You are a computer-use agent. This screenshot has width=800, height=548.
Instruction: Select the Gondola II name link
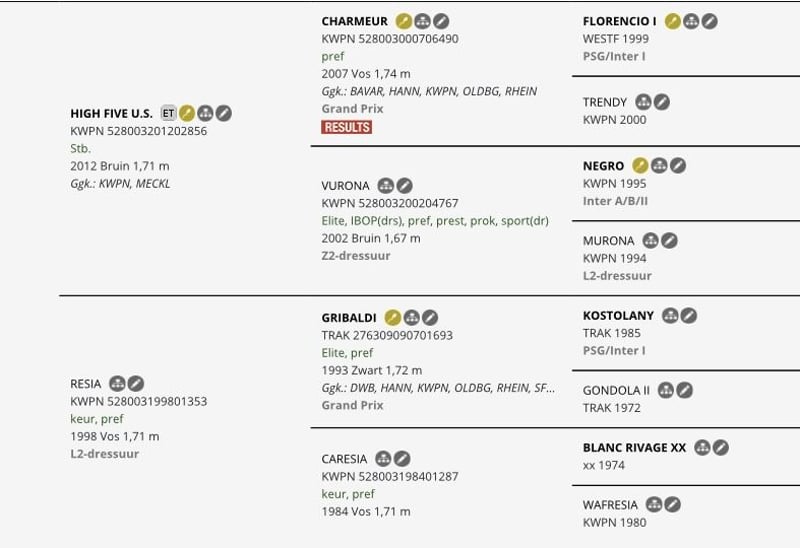tap(616, 390)
